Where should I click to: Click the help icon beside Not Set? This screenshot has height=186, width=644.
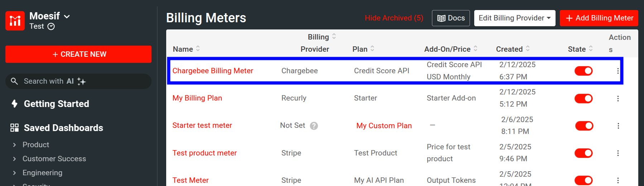click(314, 126)
